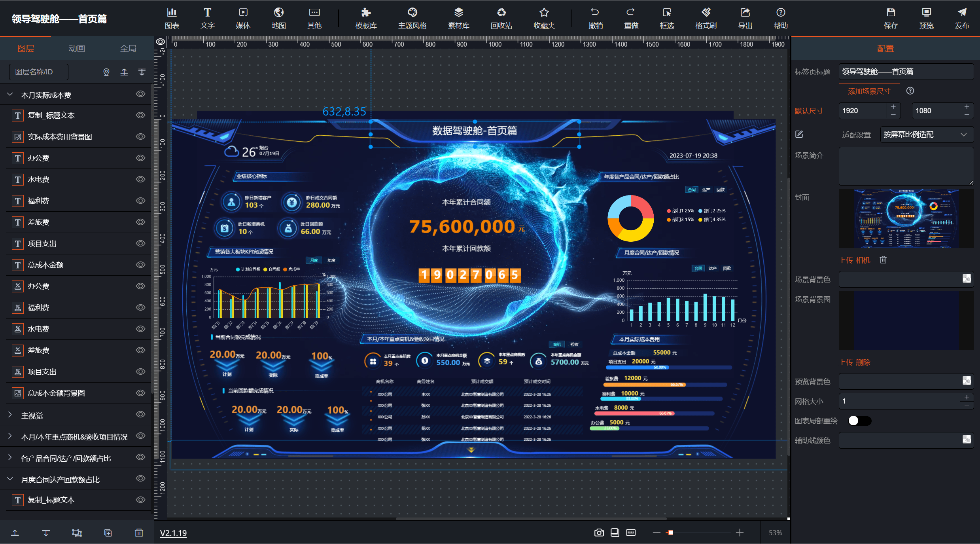Delete layer with the bottom trash icon
980x544 pixels.
139,533
